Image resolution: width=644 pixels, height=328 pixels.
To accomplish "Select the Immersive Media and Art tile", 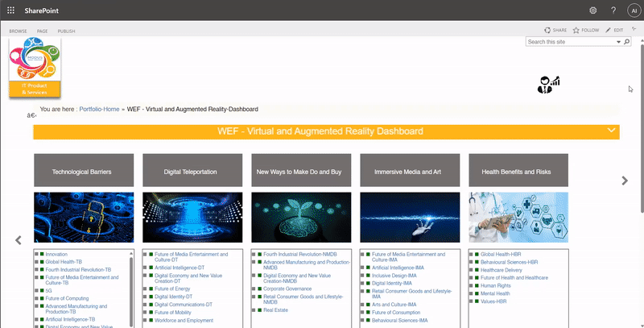I will 410,170.
